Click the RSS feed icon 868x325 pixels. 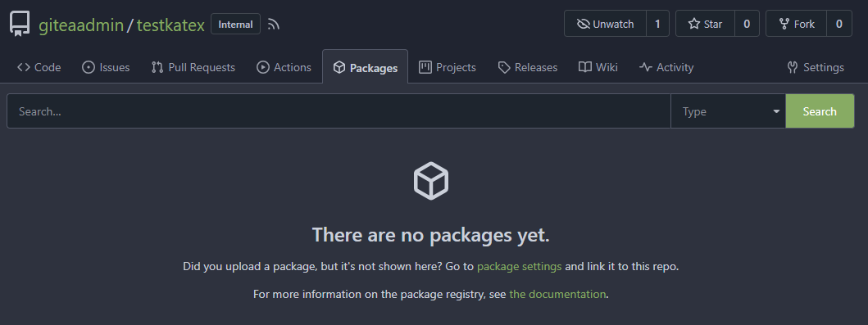tap(274, 25)
